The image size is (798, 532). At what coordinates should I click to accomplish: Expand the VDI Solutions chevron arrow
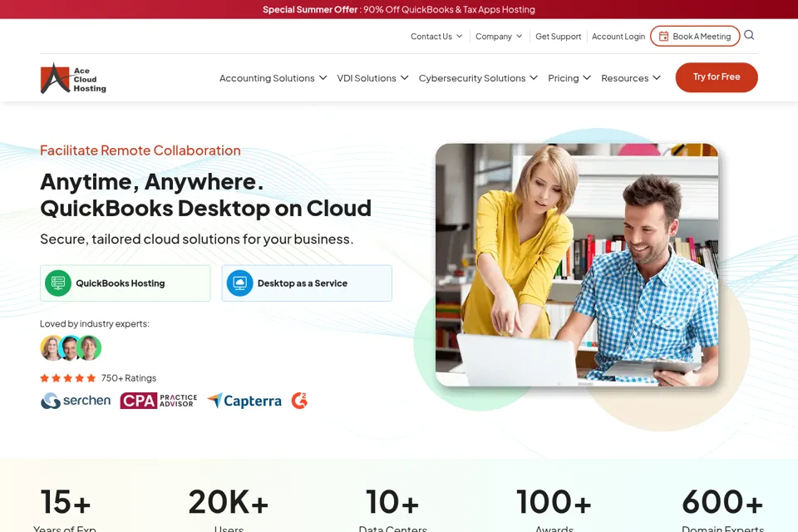[x=405, y=78]
